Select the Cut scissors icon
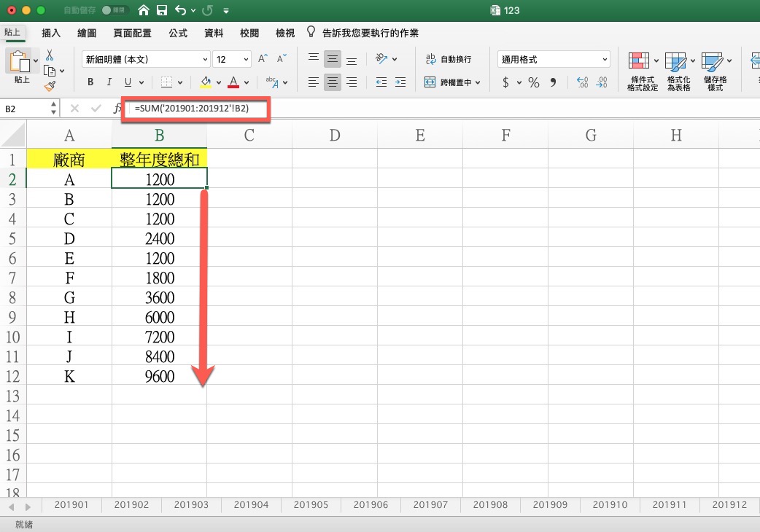Image resolution: width=760 pixels, height=532 pixels. tap(50, 55)
